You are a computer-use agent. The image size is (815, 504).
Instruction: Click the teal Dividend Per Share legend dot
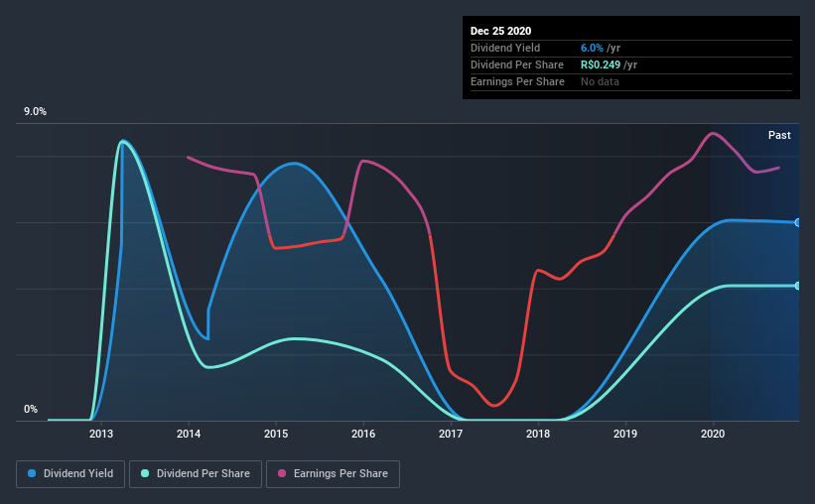[x=145, y=473]
